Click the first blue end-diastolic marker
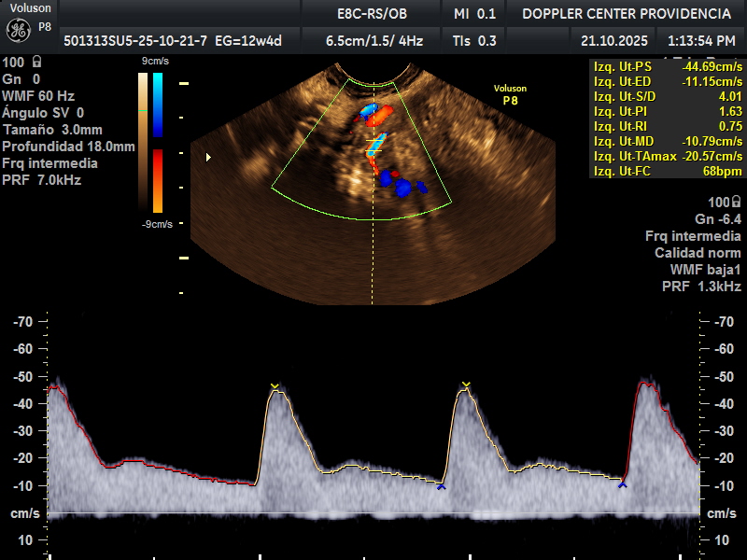Image resolution: width=747 pixels, height=560 pixels. pyautogui.click(x=441, y=486)
